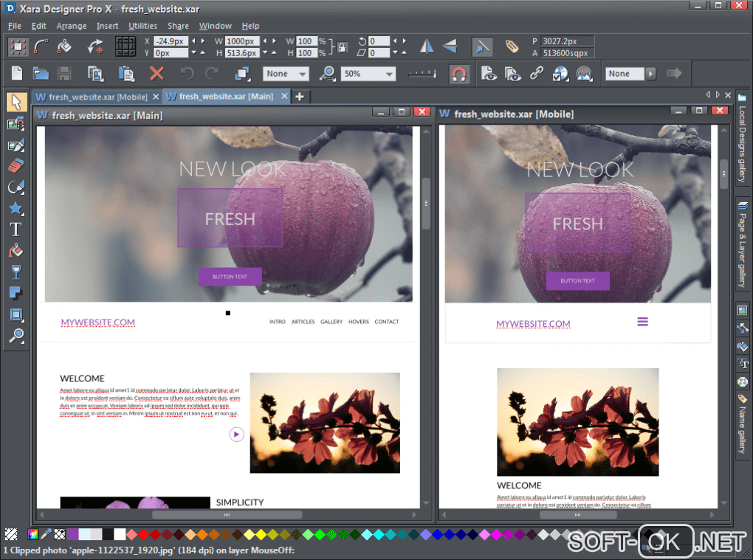Click the color editor rainbow icon

33,534
